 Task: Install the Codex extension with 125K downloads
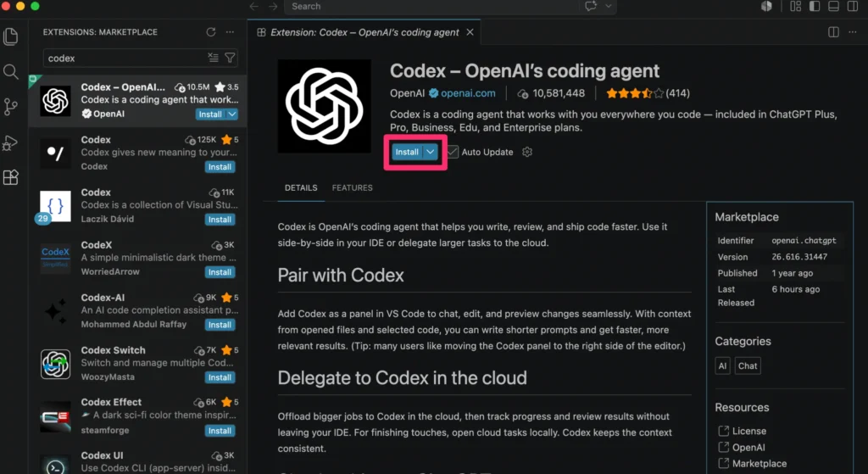click(220, 167)
